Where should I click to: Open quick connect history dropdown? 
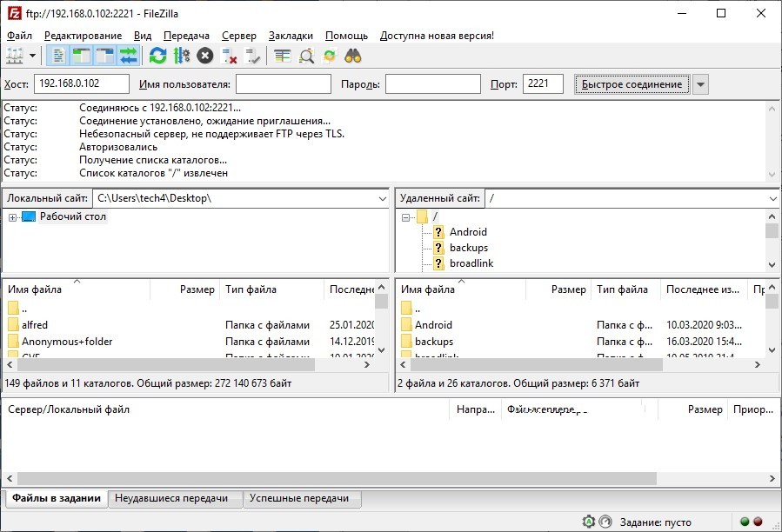click(701, 84)
